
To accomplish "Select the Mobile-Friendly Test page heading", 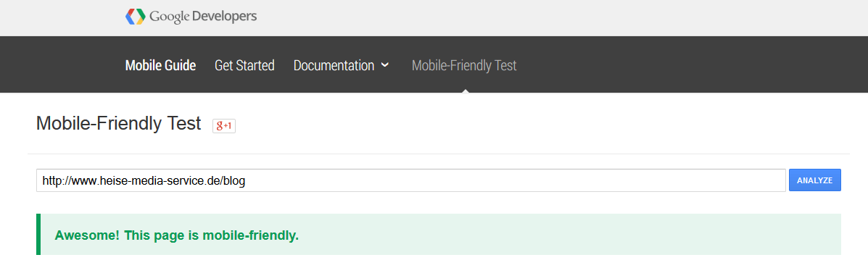I will (118, 123).
